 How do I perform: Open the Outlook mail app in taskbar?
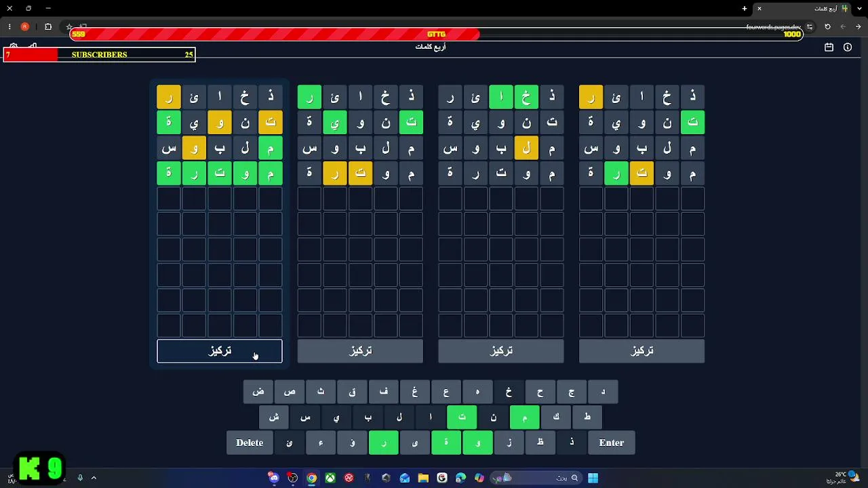point(405,478)
